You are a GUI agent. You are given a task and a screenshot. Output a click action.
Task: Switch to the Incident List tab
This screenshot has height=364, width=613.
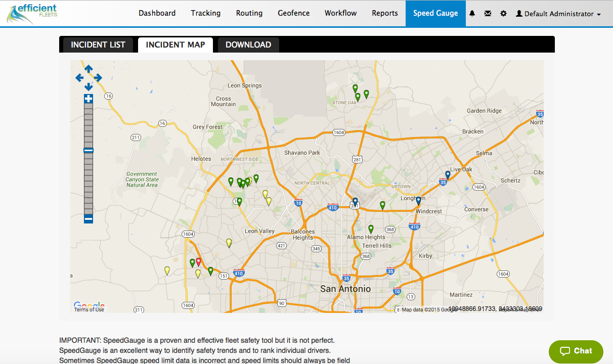(x=98, y=44)
